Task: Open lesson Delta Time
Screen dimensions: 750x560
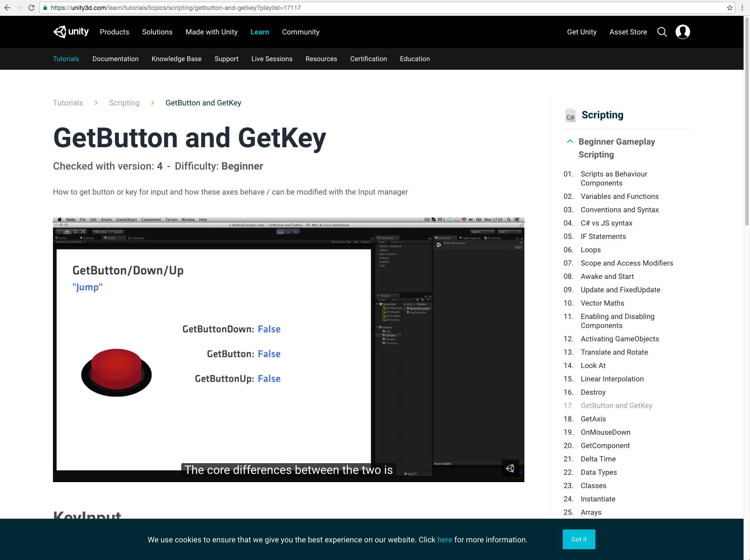Action: (598, 459)
